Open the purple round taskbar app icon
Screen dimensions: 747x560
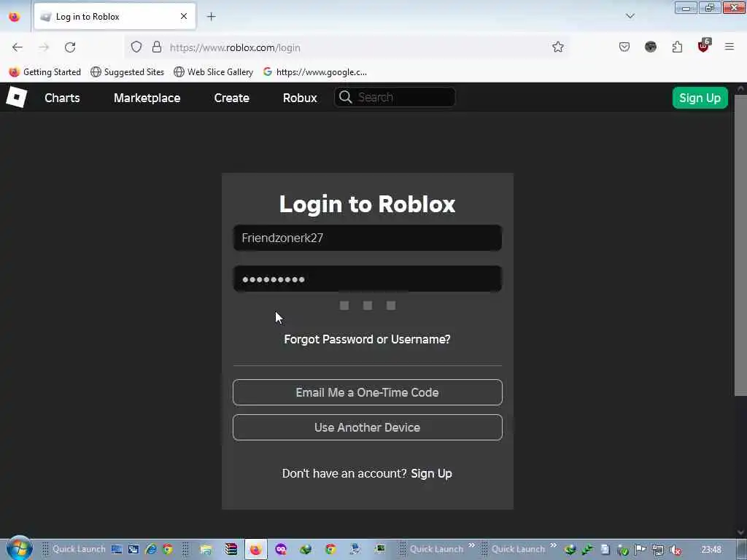click(281, 549)
